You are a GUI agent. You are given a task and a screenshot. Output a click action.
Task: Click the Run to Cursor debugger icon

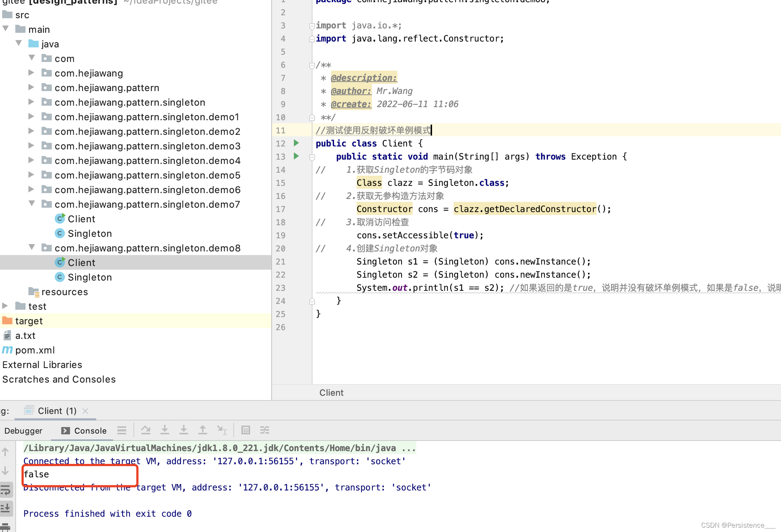pyautogui.click(x=222, y=430)
